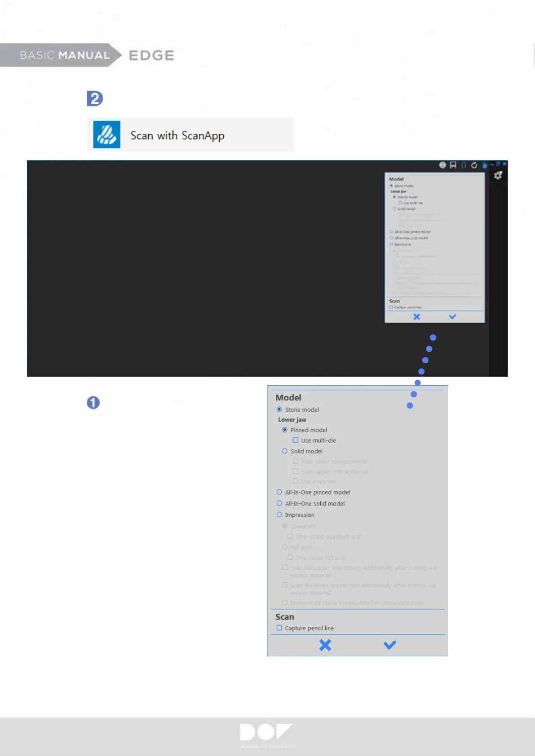Screen dimensions: 535x756
Task: Tick Incorporate stone model data checkbox
Action: [285, 602]
